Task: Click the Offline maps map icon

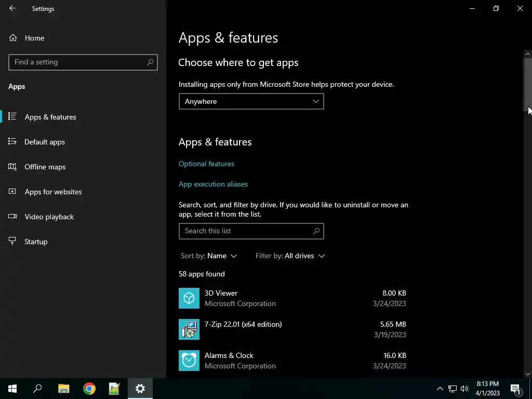Action: (12, 167)
